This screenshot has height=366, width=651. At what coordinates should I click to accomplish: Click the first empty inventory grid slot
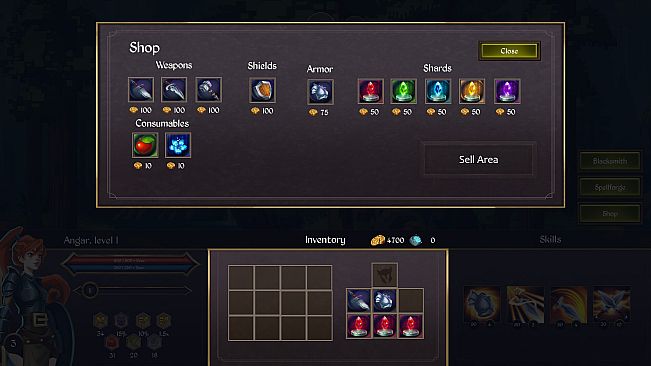pyautogui.click(x=241, y=278)
